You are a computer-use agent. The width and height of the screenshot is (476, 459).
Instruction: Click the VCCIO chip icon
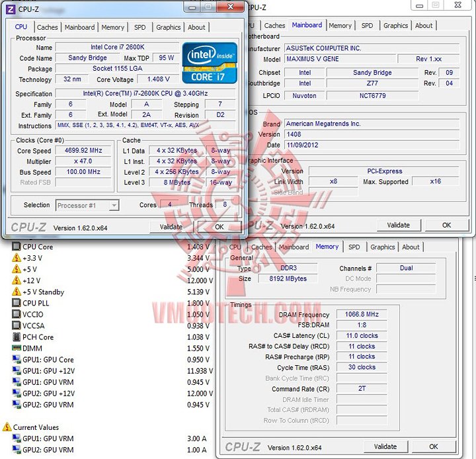[17, 314]
